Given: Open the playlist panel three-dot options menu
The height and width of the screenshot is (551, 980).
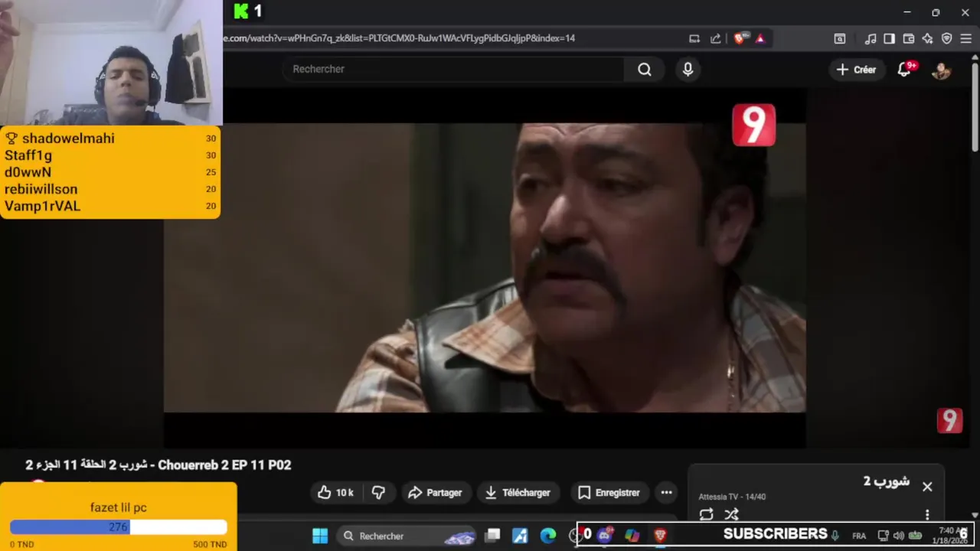Looking at the screenshot, I should (927, 514).
